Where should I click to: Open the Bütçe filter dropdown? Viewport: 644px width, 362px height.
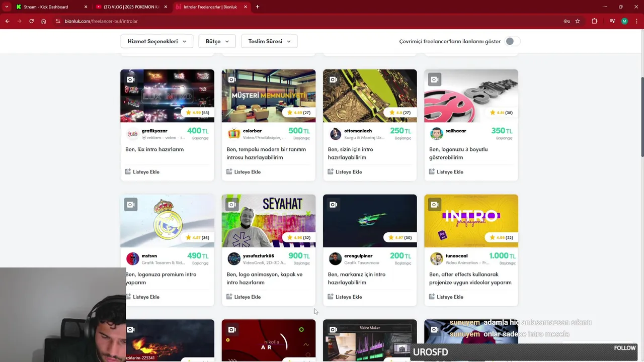(217, 41)
